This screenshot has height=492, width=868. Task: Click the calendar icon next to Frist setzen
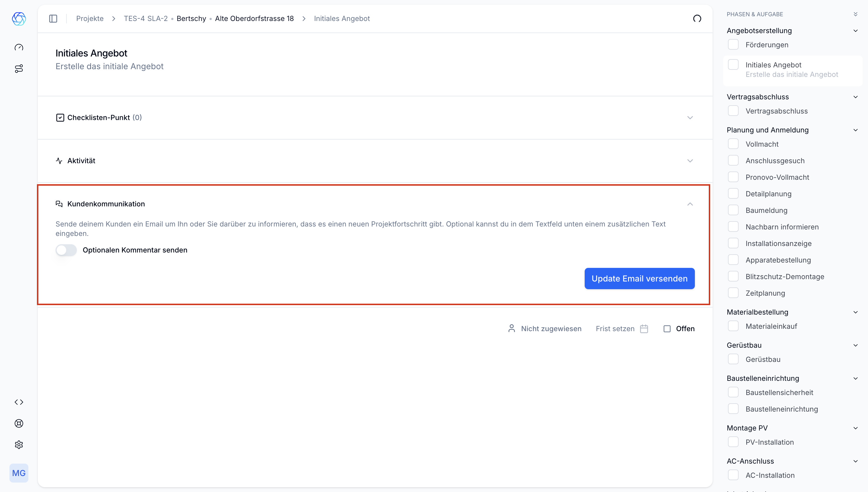point(644,329)
